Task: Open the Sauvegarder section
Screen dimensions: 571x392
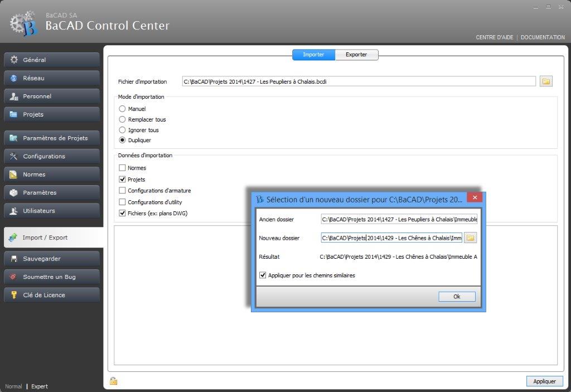Action: 52,259
